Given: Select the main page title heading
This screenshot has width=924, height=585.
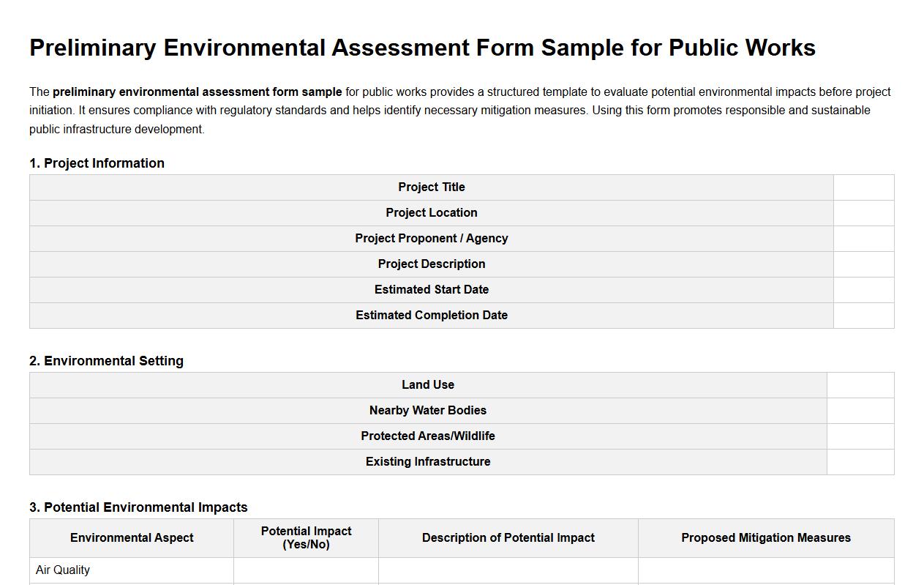Looking at the screenshot, I should [x=421, y=47].
